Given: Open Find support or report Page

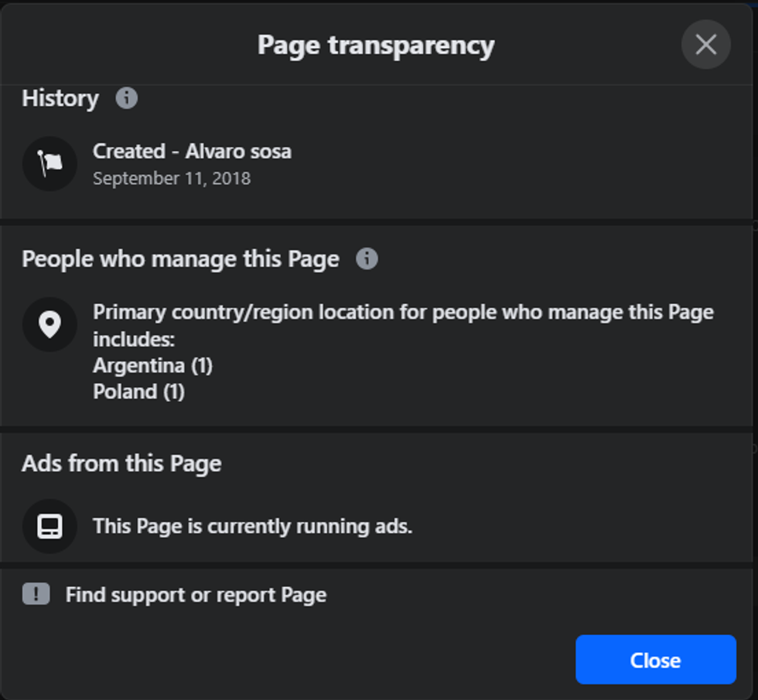Looking at the screenshot, I should (196, 595).
